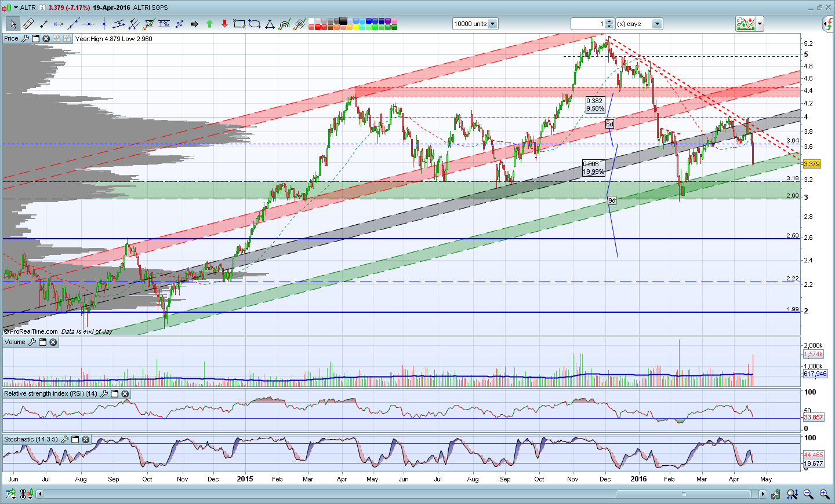The width and height of the screenshot is (835, 504).
Task: Pick the black color swatch
Action: [343, 21]
